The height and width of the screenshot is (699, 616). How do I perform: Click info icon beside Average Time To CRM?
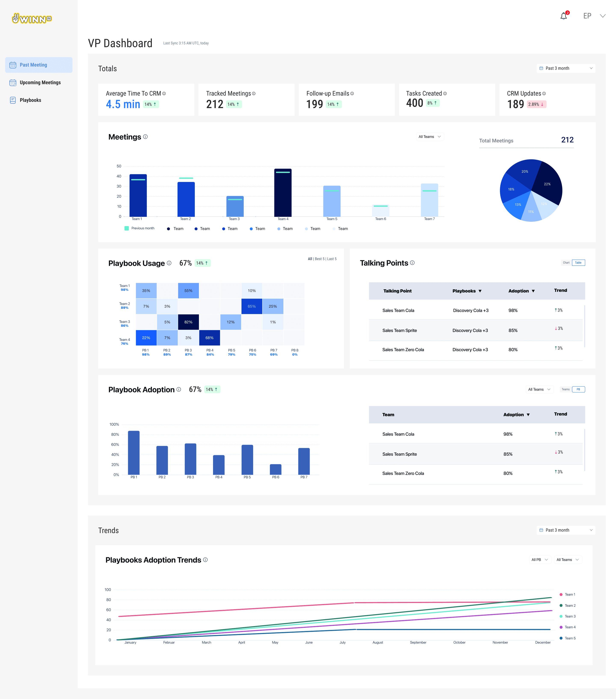(x=164, y=93)
